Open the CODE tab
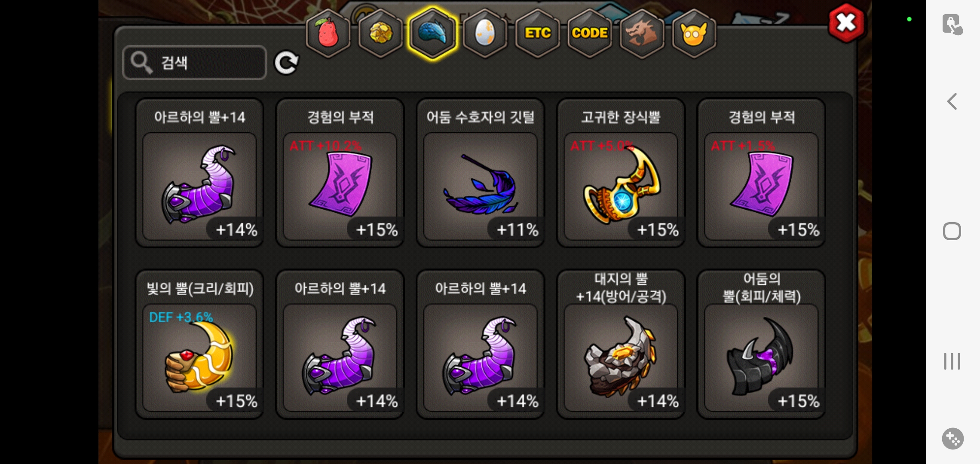The width and height of the screenshot is (980, 464). (x=590, y=33)
